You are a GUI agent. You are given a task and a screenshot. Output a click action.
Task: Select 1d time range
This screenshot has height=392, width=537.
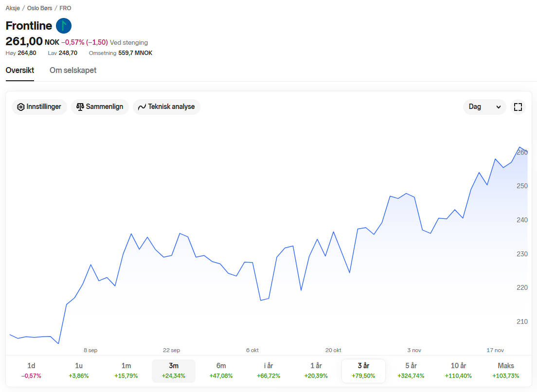pyautogui.click(x=31, y=371)
